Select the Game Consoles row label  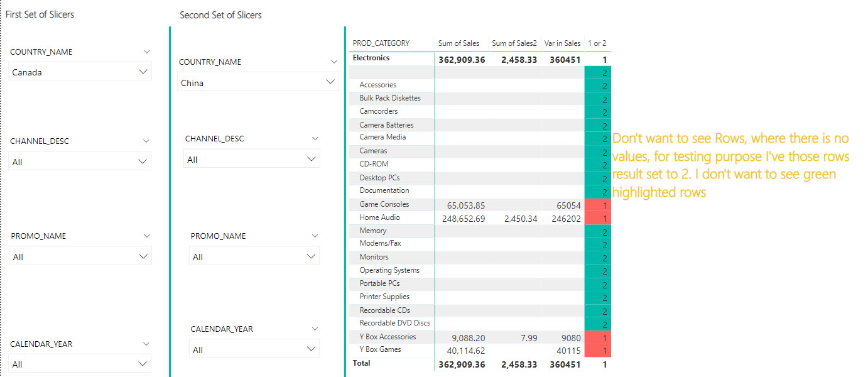pos(384,204)
